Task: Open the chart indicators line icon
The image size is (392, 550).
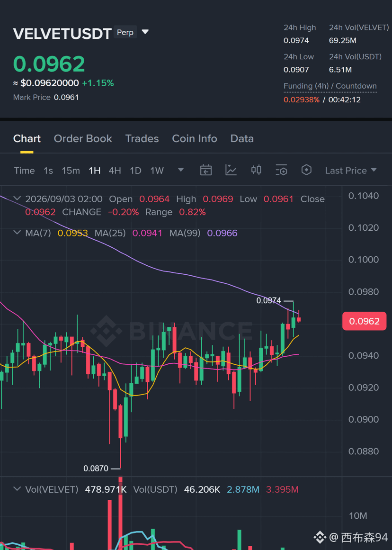Action: [231, 170]
